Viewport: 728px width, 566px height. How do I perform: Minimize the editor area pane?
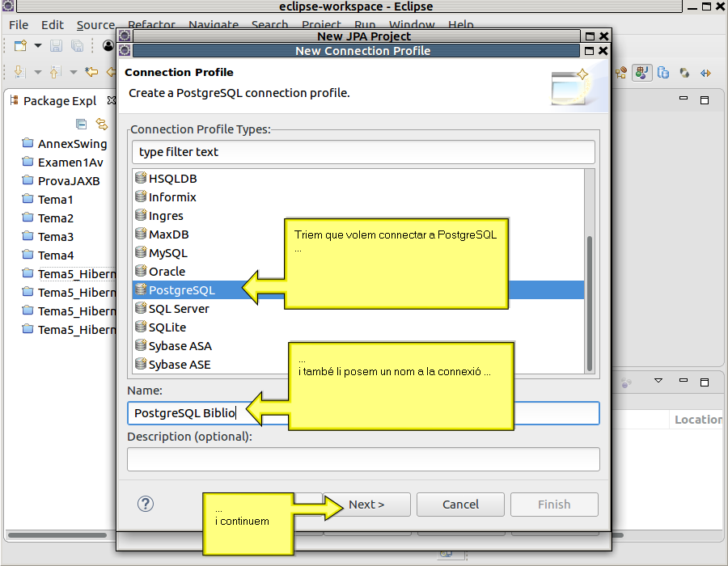point(684,99)
